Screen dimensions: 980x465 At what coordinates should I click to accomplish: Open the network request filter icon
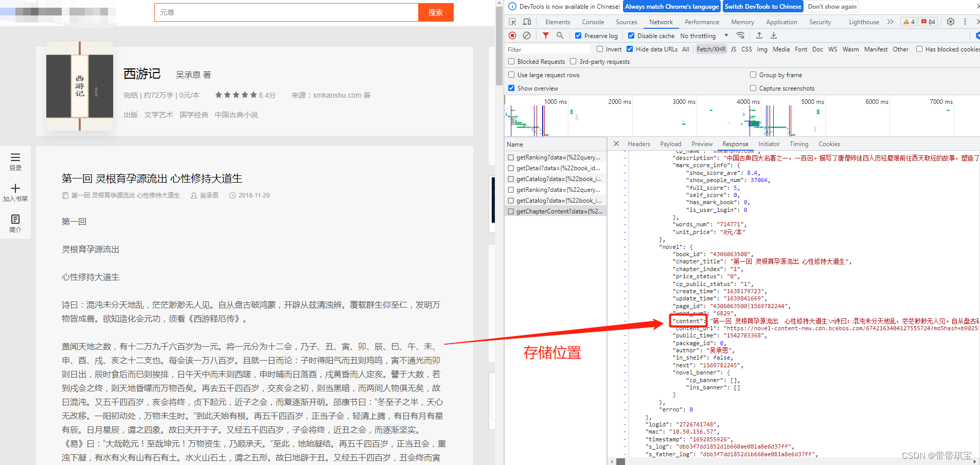pos(546,35)
